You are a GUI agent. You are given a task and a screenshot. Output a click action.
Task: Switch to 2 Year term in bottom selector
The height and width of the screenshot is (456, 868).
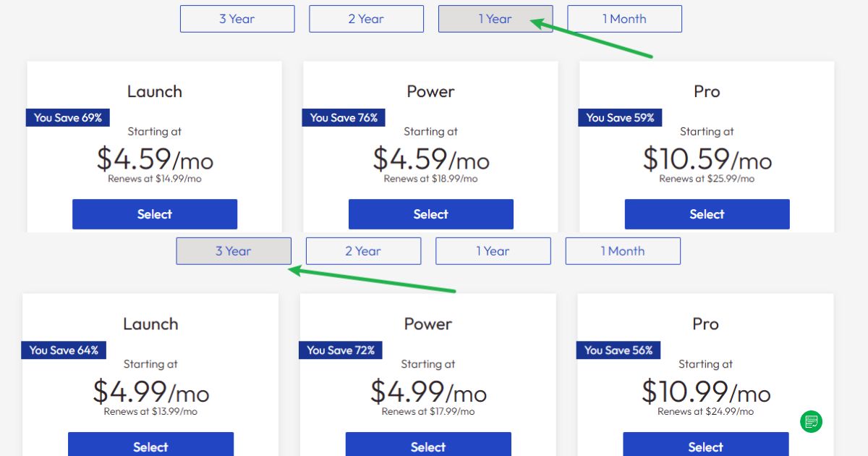[x=363, y=250]
